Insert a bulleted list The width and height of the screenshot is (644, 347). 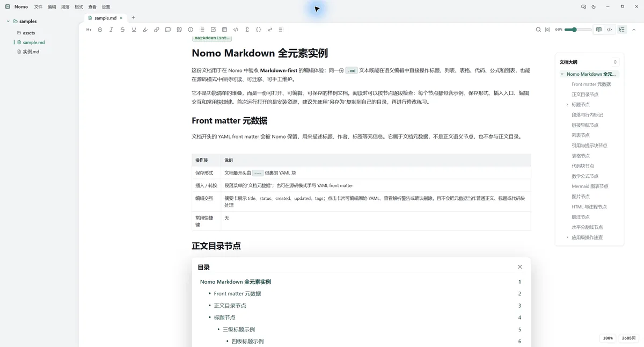coord(202,30)
